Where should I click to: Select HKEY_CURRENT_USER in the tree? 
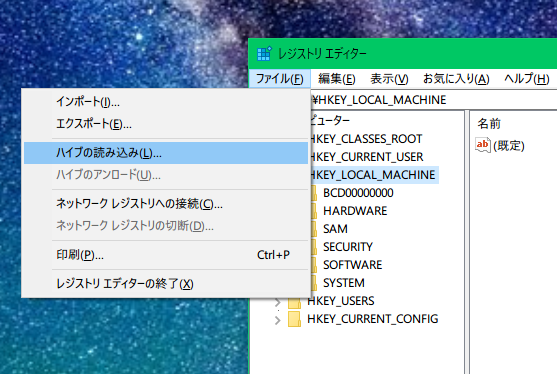tap(366, 157)
